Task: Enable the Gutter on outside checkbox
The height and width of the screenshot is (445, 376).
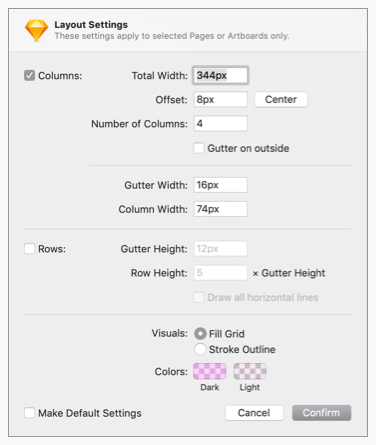Action: 199,148
